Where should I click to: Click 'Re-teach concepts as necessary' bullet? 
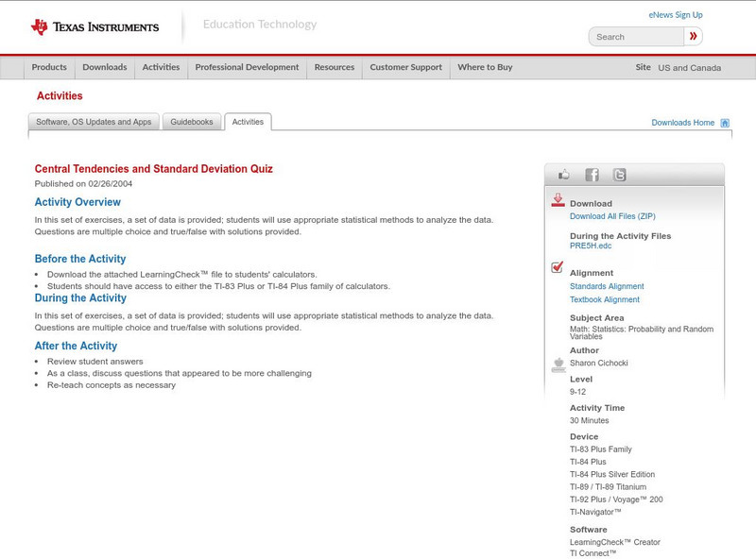[112, 385]
